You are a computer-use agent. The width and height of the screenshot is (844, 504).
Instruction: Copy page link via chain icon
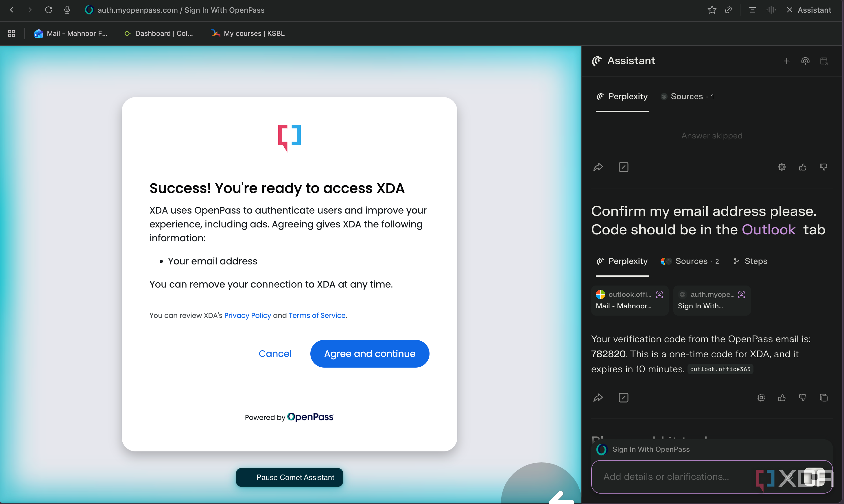pyautogui.click(x=728, y=10)
